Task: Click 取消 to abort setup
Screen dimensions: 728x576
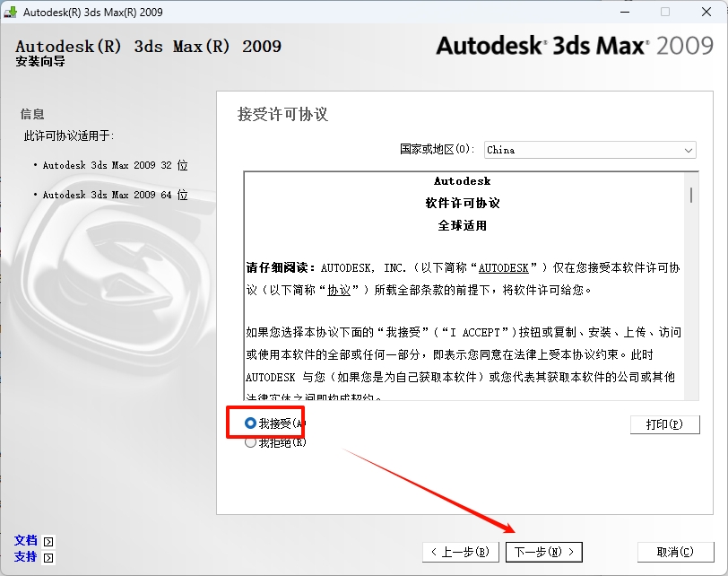Action: pos(675,552)
